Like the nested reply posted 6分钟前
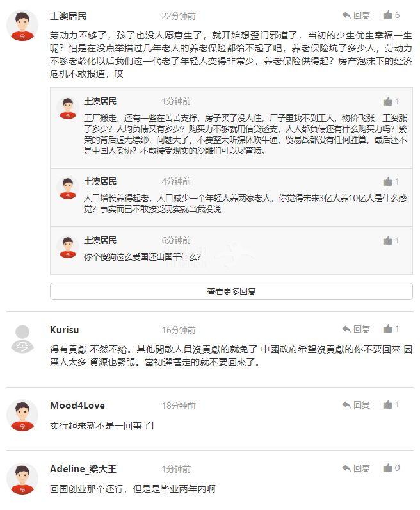 click(x=388, y=240)
